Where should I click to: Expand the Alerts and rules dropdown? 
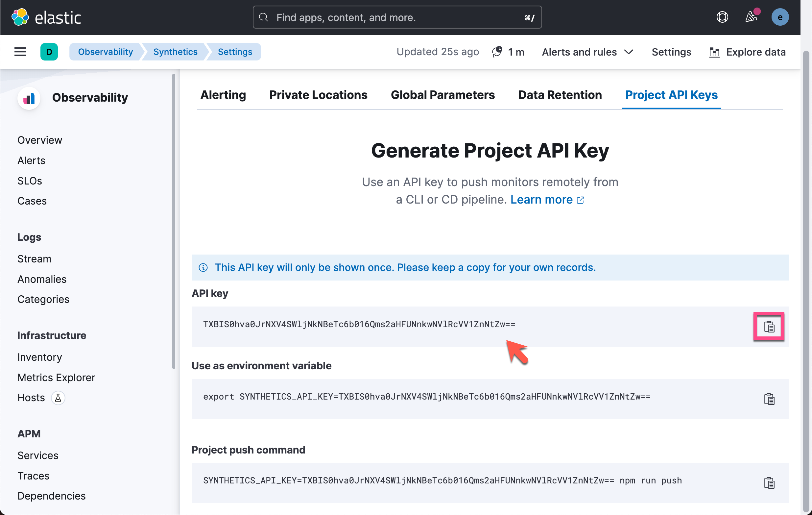[x=588, y=52]
